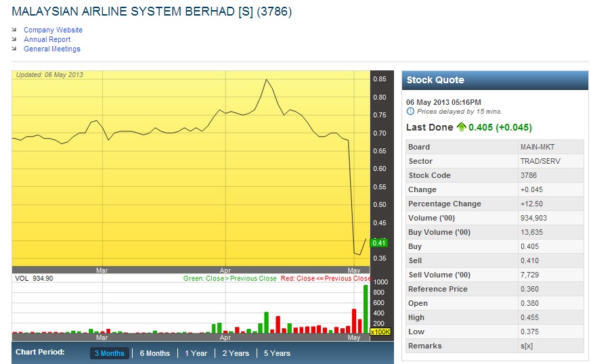
Task: Click the yellow x100K volume scale label
Action: [x=380, y=332]
